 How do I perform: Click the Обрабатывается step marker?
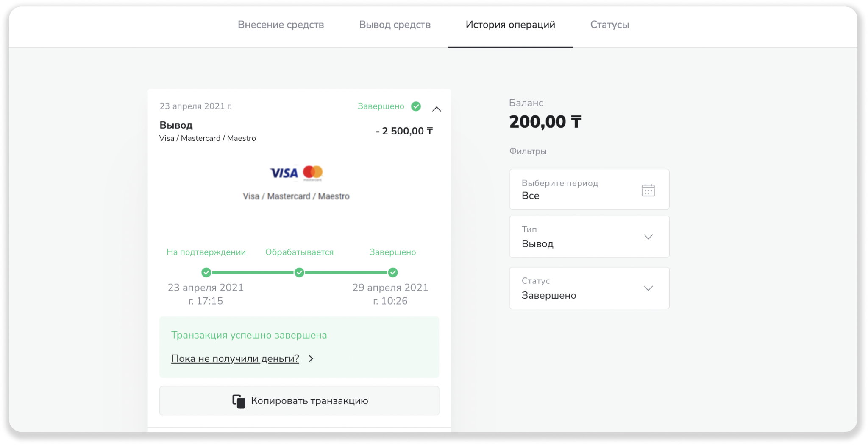click(x=299, y=272)
